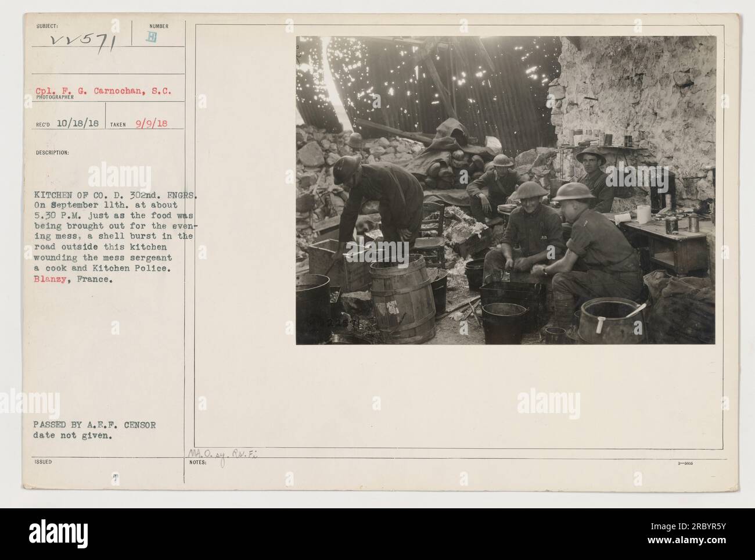Click the received date "10/18/18"
The height and width of the screenshot is (560, 755).
[78, 124]
